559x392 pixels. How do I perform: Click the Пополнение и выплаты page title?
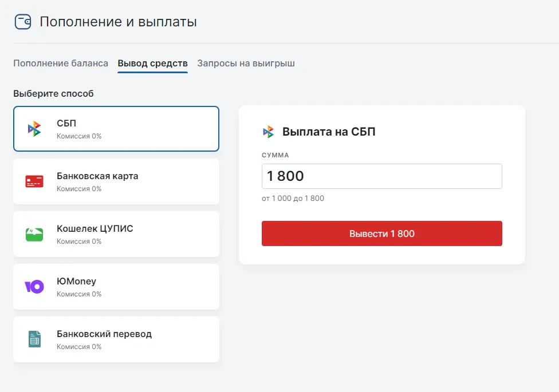pyautogui.click(x=118, y=22)
